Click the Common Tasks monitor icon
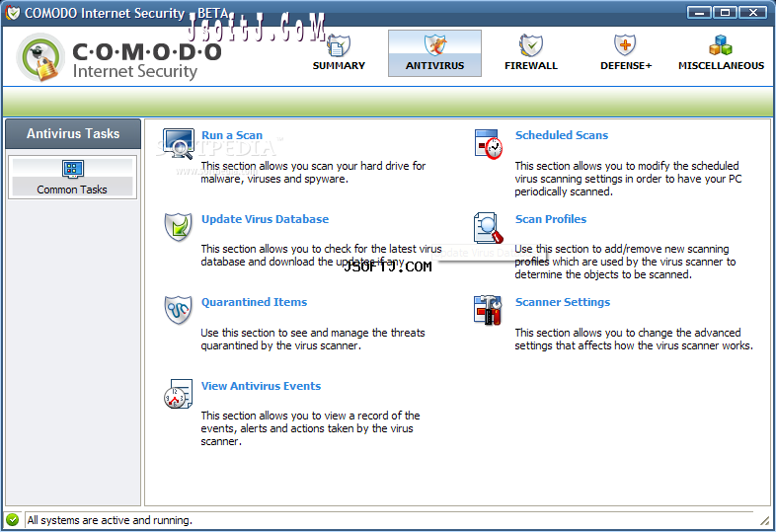Viewport: 776px width, 532px height. (73, 169)
